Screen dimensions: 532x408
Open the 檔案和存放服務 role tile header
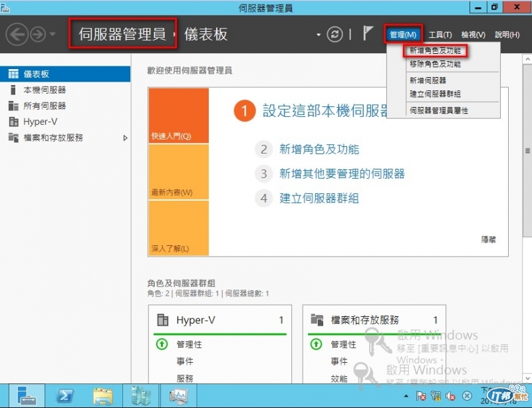click(x=374, y=320)
